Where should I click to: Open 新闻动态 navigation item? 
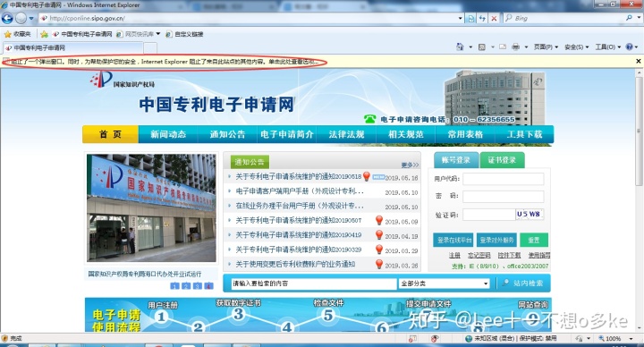point(168,134)
